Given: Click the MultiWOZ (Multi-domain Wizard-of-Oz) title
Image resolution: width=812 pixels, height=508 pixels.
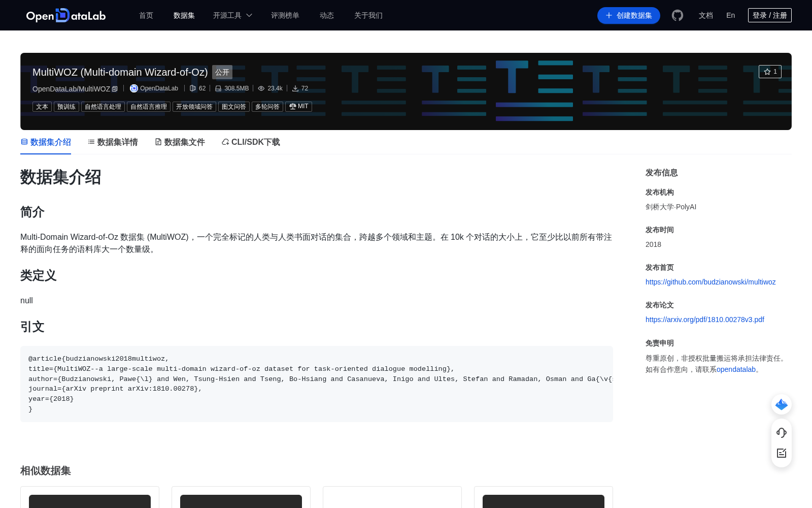Looking at the screenshot, I should point(120,72).
